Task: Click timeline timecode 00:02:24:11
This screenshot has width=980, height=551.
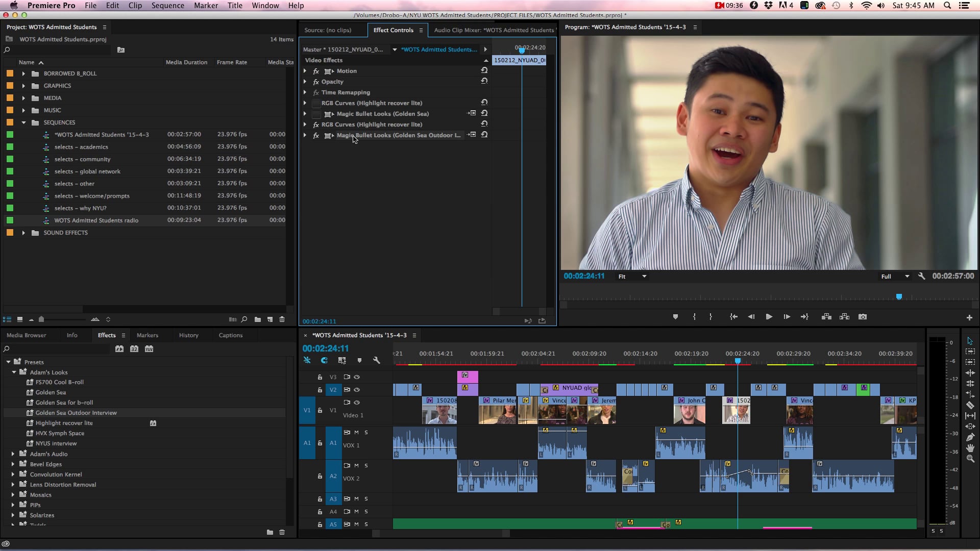Action: pos(325,348)
